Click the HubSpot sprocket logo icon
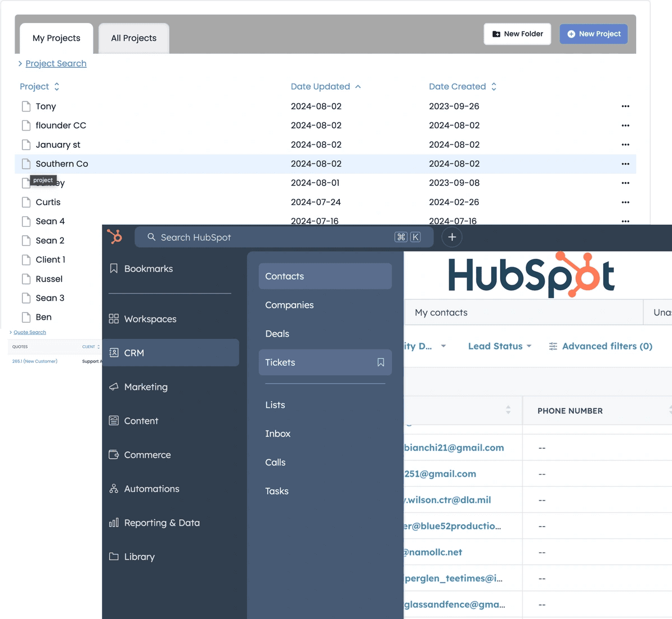This screenshot has width=672, height=619. 115,236
